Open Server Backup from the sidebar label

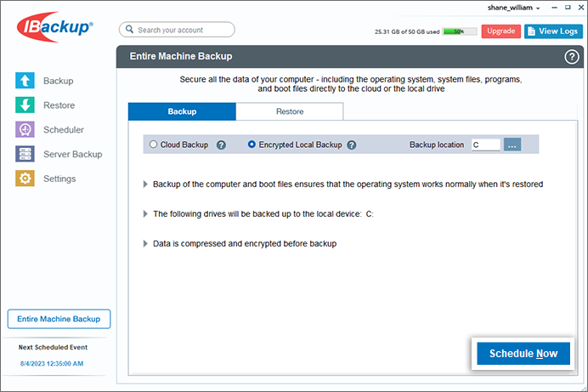pyautogui.click(x=73, y=154)
